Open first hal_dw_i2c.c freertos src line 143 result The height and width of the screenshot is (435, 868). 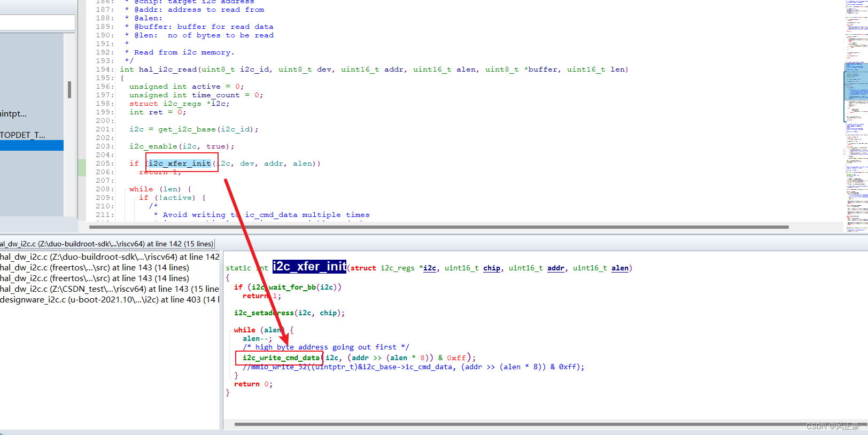click(95, 267)
